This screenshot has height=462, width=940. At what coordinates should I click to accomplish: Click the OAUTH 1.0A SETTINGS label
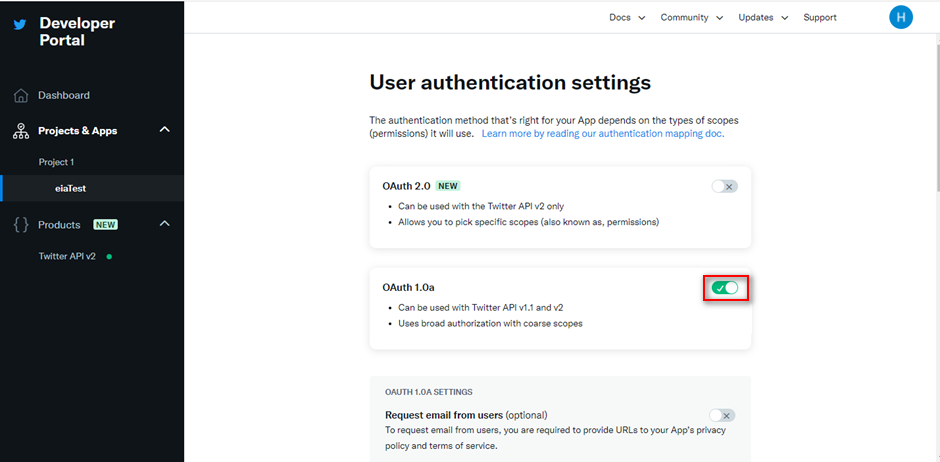tap(429, 392)
